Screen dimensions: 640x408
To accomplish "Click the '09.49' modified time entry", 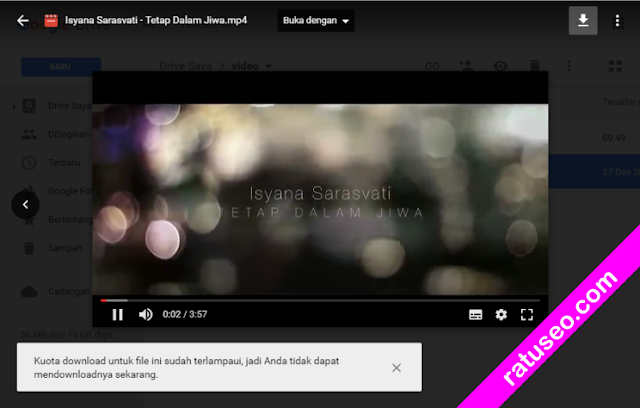I will (614, 138).
